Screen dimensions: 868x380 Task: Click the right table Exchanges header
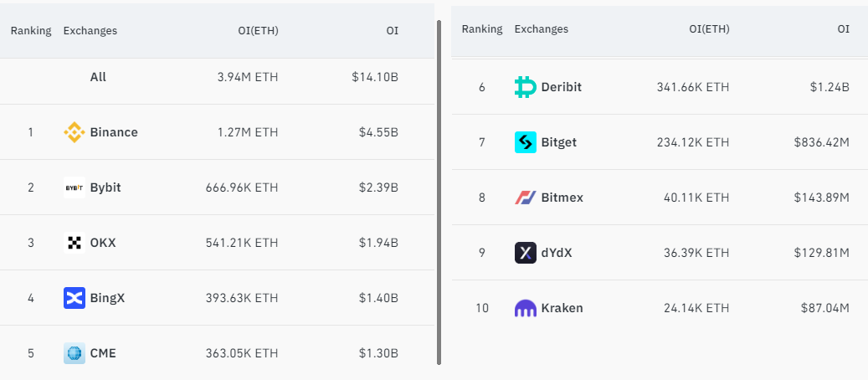pyautogui.click(x=542, y=29)
